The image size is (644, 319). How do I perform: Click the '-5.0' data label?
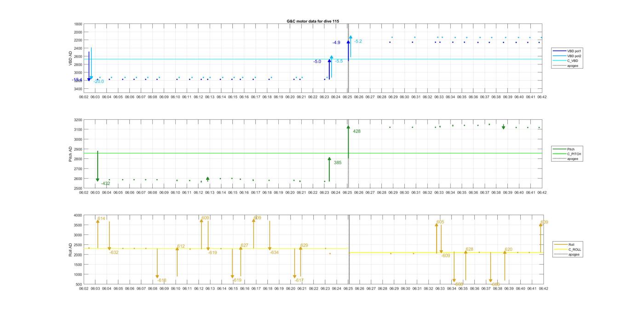(x=317, y=62)
